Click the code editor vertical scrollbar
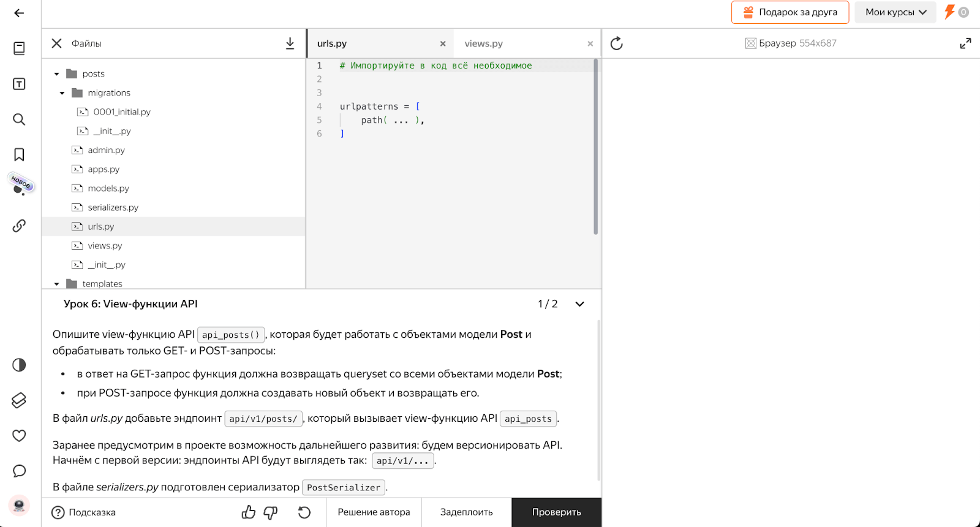The width and height of the screenshot is (980, 527). [595, 147]
